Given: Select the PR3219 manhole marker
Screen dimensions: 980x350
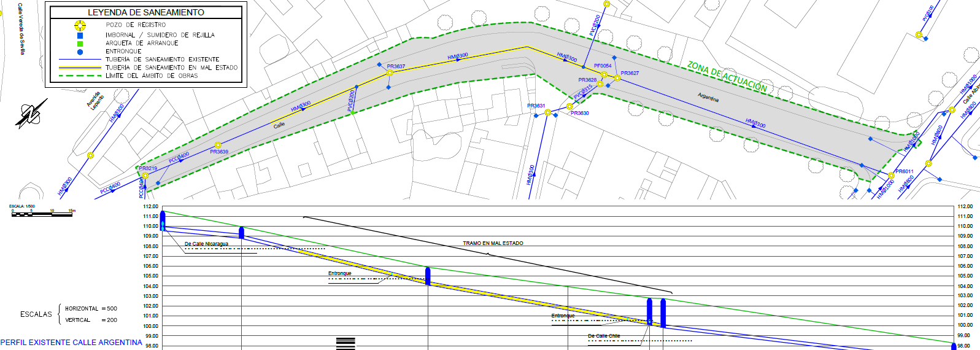Looking at the screenshot, I should pos(145,176).
